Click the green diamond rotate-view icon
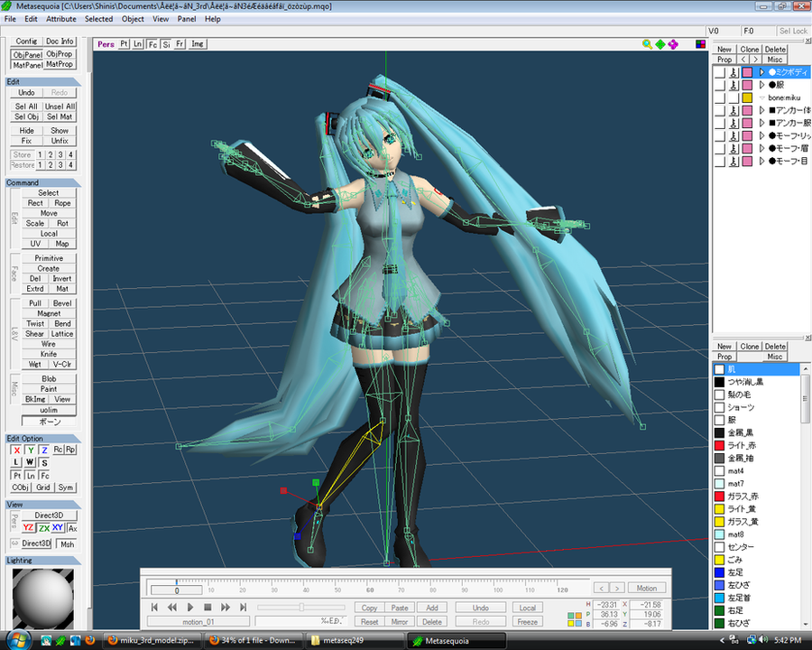The image size is (812, 650). 660,44
